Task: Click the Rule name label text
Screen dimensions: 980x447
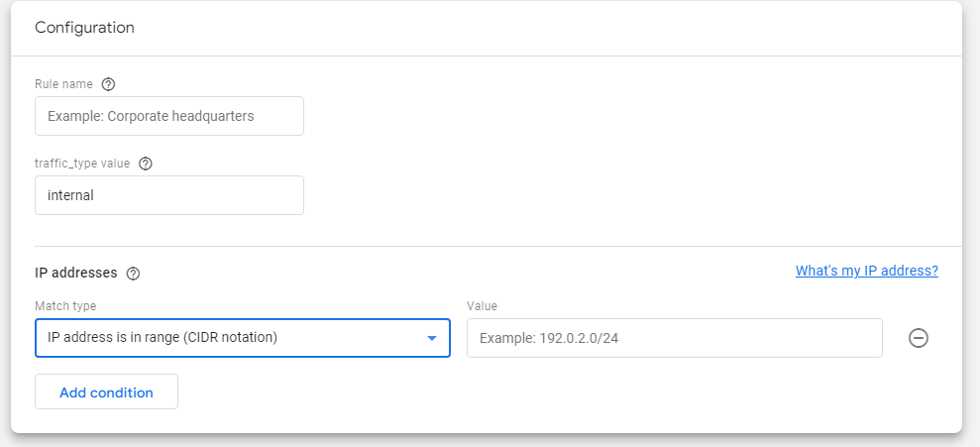Action: 63,84
